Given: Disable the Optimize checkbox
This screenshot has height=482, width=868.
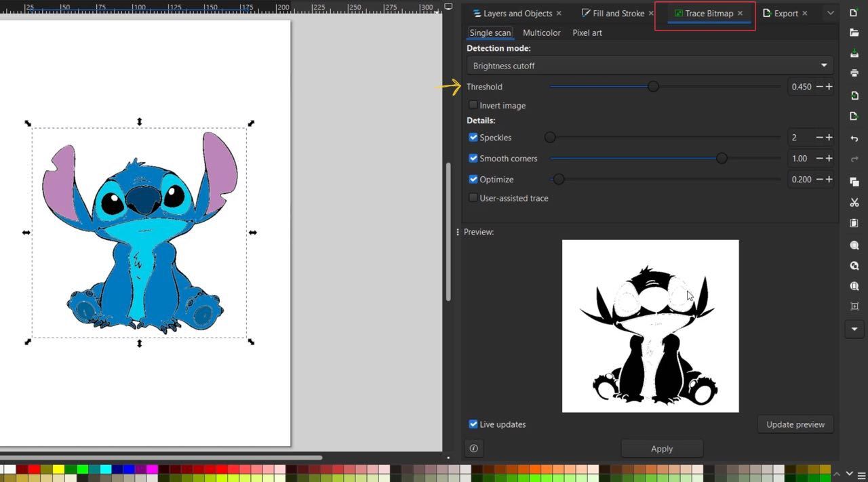Looking at the screenshot, I should pos(473,179).
